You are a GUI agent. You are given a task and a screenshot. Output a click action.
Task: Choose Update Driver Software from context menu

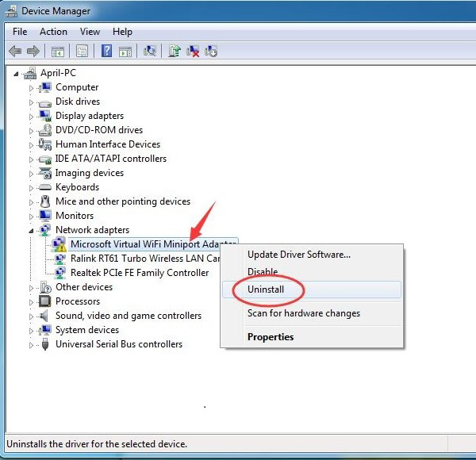tap(312, 255)
